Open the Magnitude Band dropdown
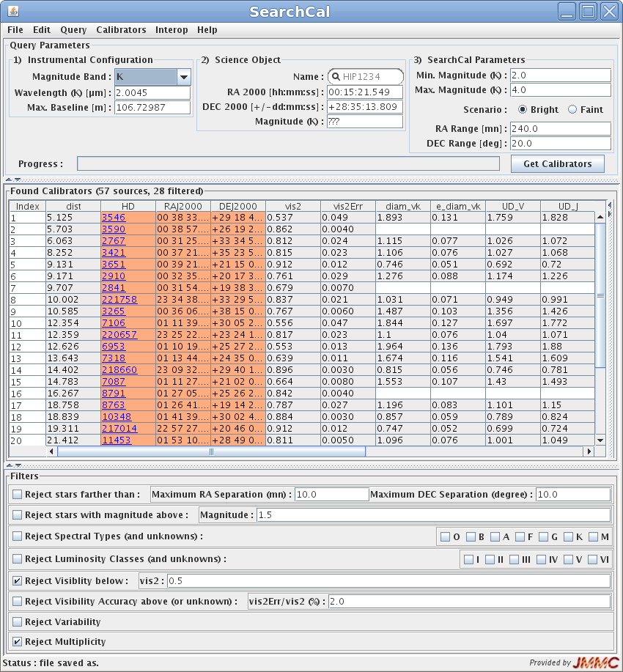This screenshot has height=672, width=623. [183, 77]
